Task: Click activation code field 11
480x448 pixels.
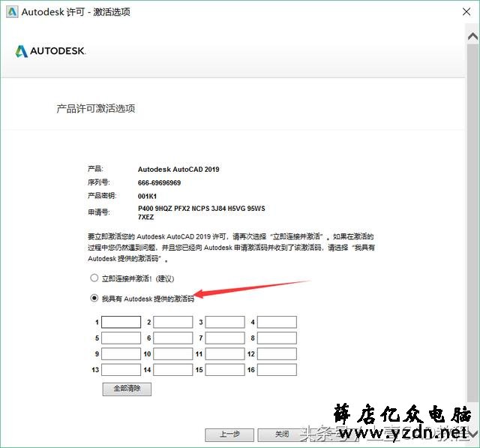Action: [x=225, y=354]
